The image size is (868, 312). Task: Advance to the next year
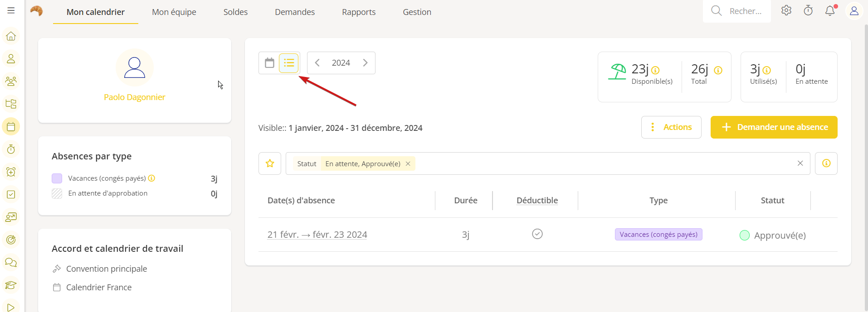point(365,63)
